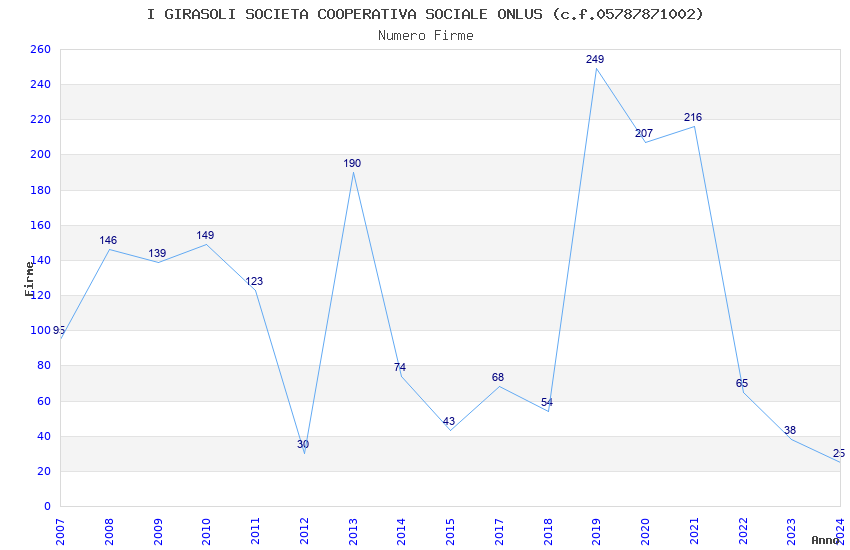Click the x-axis year label 2009

158,531
